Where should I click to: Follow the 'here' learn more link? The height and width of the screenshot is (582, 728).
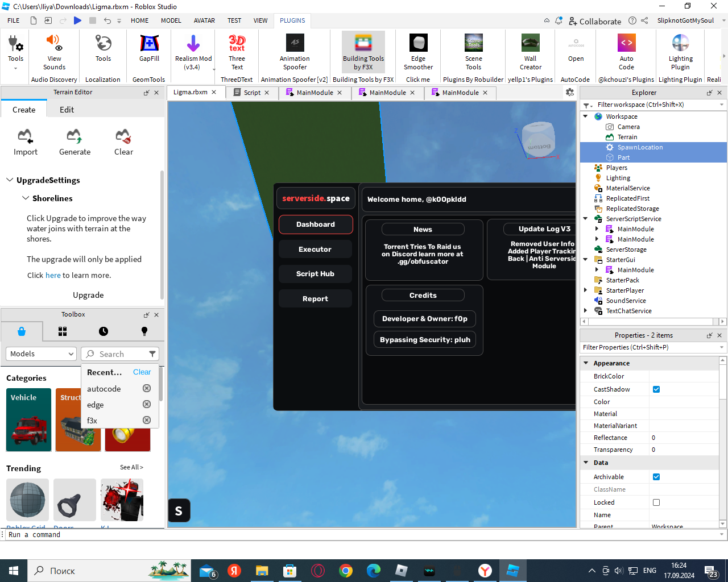pyautogui.click(x=53, y=275)
